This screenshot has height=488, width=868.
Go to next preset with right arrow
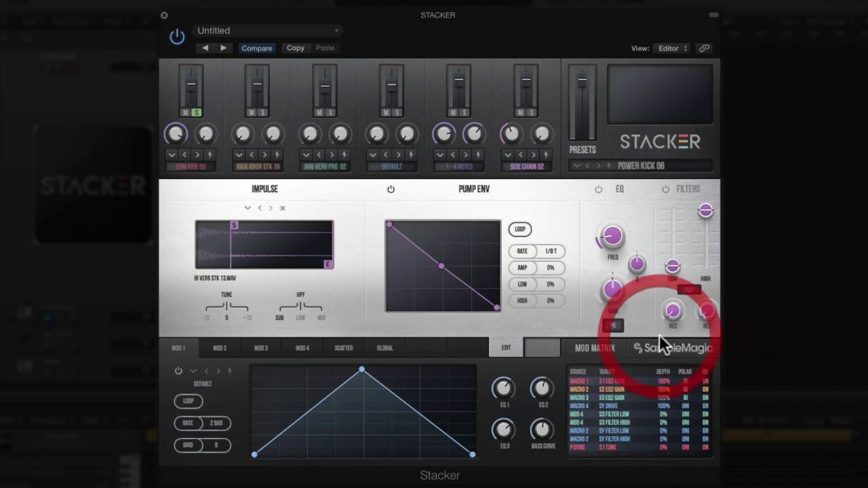pyautogui.click(x=222, y=48)
